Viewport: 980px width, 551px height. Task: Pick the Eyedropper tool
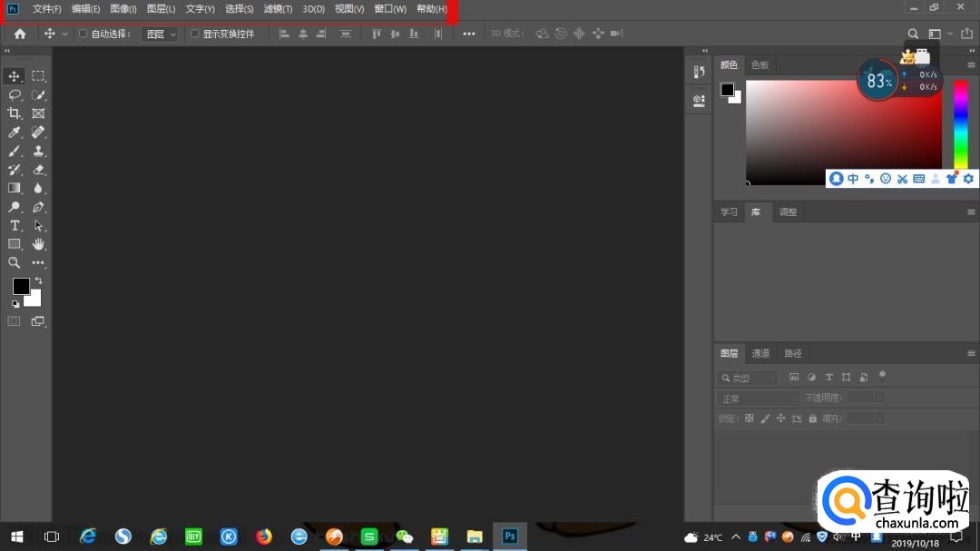click(x=15, y=133)
